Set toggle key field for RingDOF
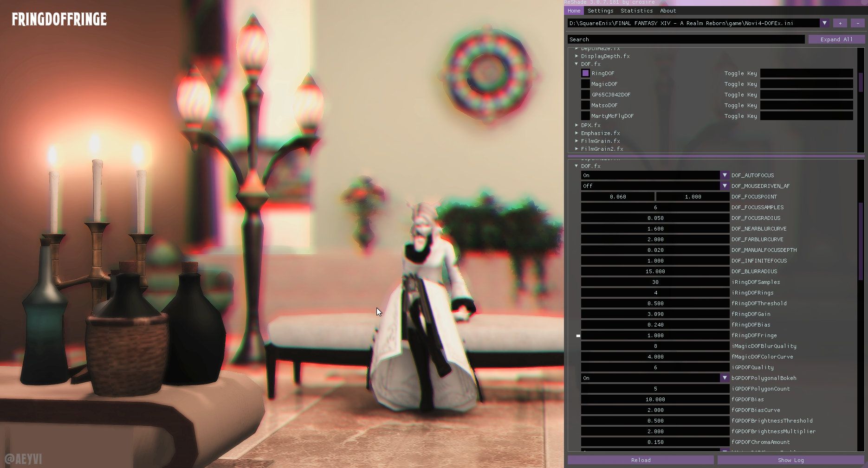Viewport: 868px width, 468px height. (806, 73)
